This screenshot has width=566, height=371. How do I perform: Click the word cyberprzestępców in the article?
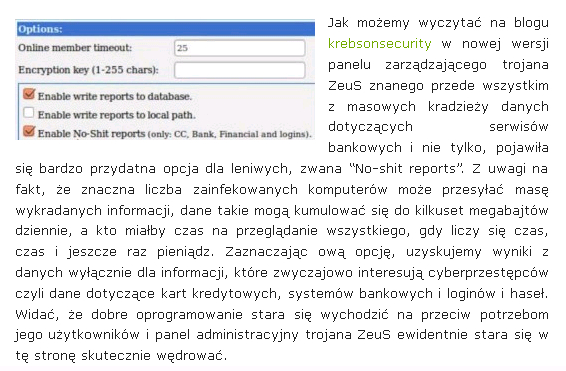[x=488, y=273]
